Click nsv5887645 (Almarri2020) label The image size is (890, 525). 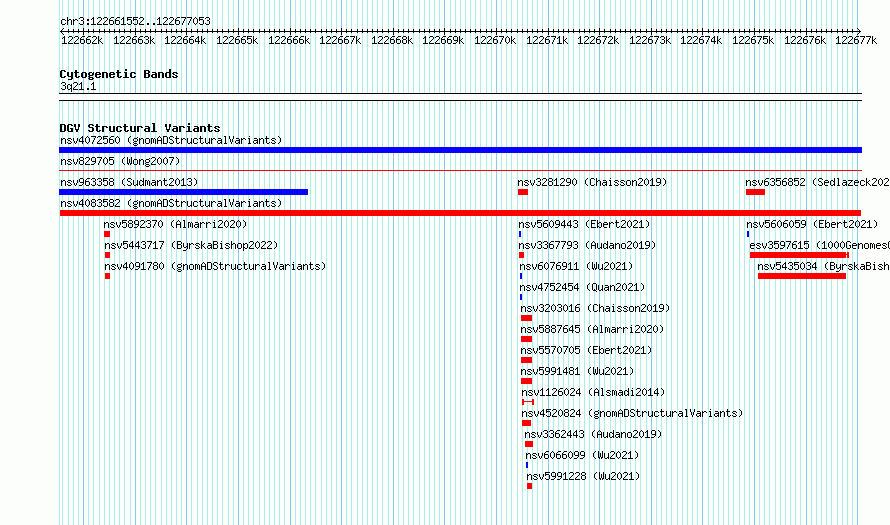592,329
